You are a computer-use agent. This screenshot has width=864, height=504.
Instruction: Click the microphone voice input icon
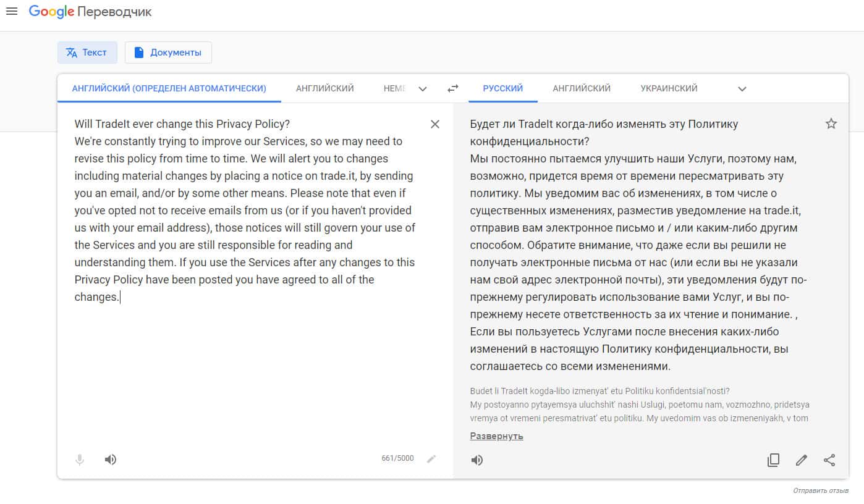[x=80, y=460]
